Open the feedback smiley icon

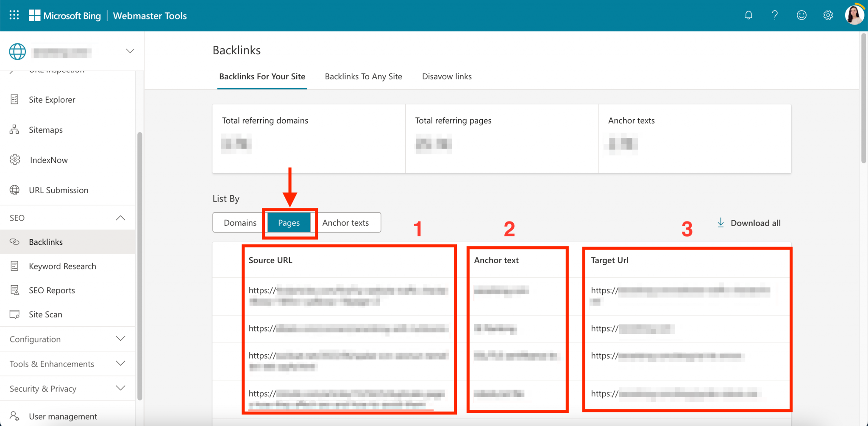(x=801, y=15)
